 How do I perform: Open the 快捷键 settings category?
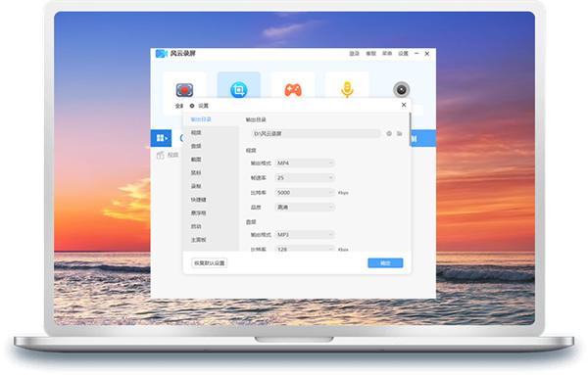tap(198, 200)
